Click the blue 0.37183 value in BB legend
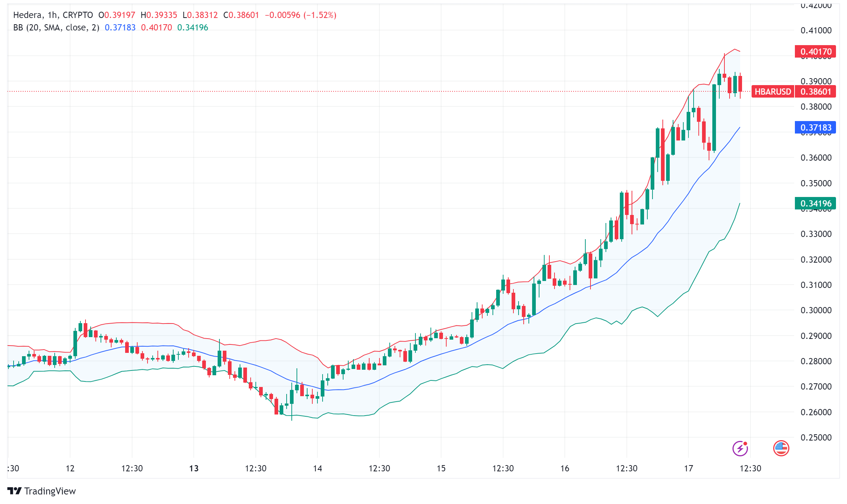Image resolution: width=847 pixels, height=504 pixels. (x=120, y=28)
